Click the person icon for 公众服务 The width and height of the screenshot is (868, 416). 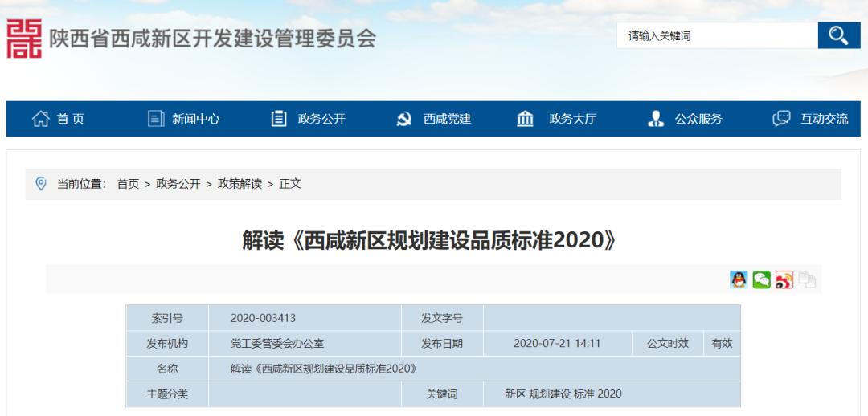pos(656,118)
